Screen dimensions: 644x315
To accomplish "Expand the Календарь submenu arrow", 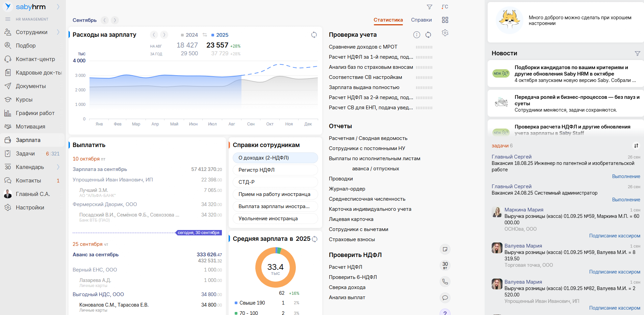I will click(58, 167).
